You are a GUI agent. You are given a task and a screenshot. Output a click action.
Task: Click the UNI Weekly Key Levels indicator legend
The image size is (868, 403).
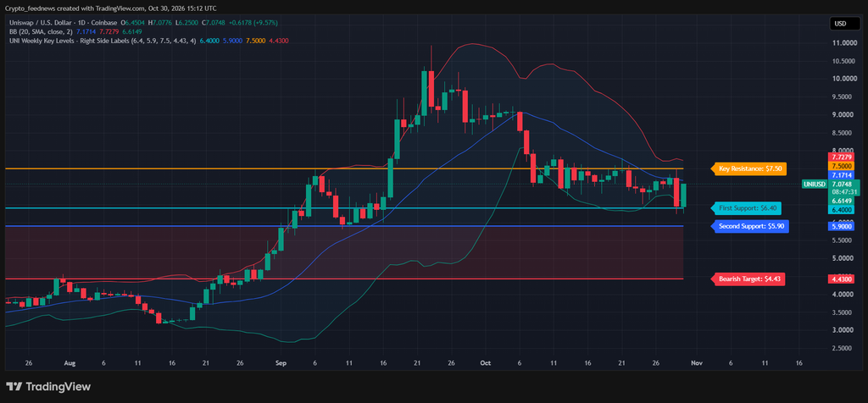click(103, 41)
